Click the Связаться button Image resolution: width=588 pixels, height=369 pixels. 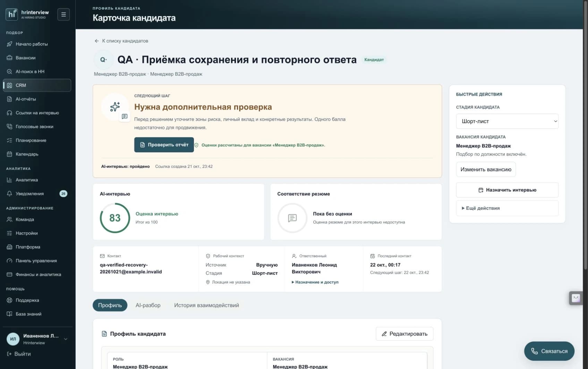pos(549,351)
